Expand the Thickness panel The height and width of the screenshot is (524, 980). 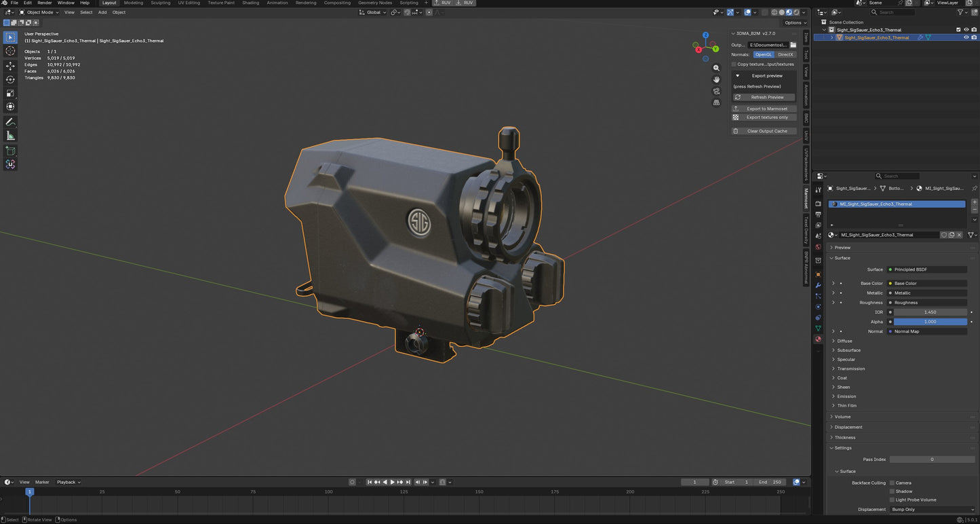tap(845, 438)
